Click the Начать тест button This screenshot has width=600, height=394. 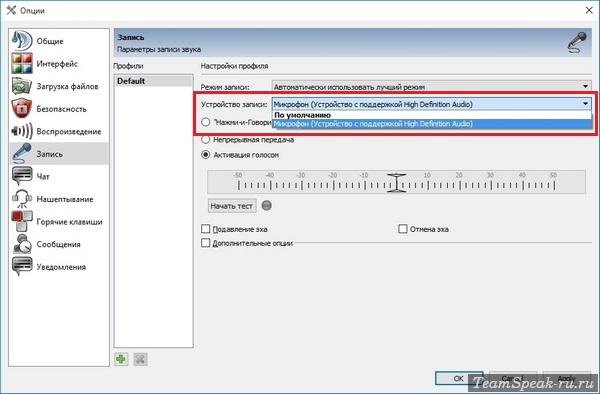click(x=232, y=206)
